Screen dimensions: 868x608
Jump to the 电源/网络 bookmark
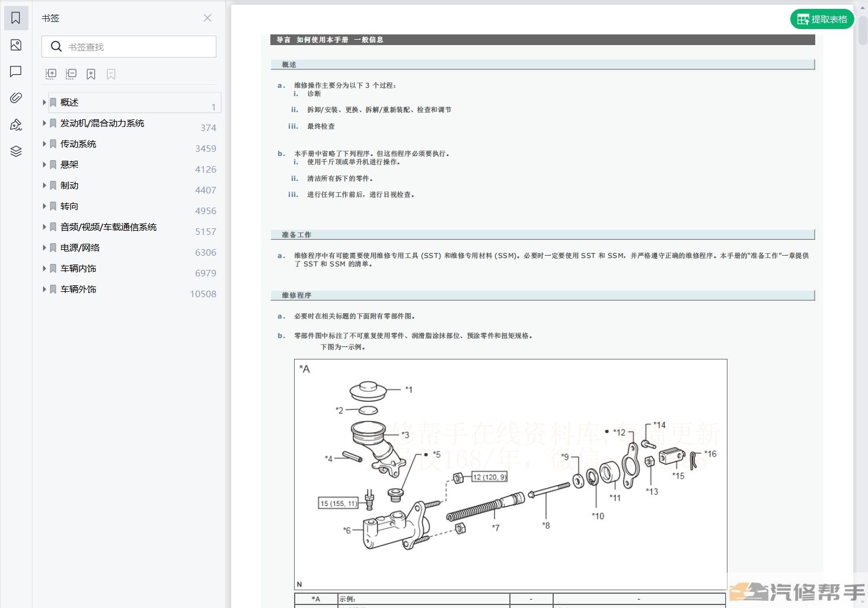tap(80, 248)
